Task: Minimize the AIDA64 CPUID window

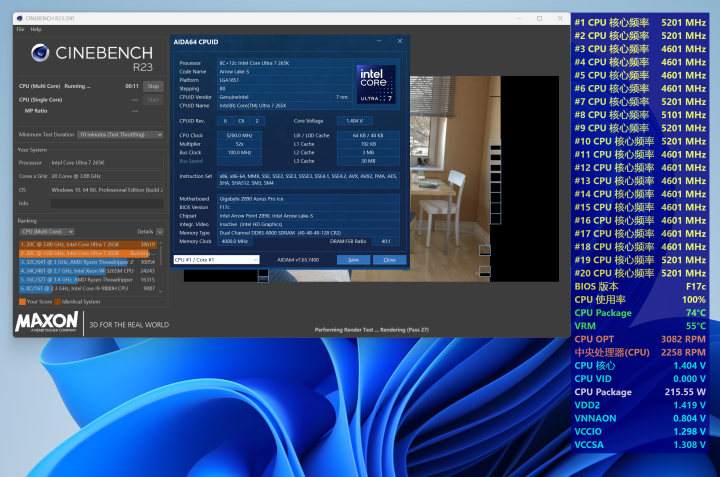Action: (x=379, y=41)
